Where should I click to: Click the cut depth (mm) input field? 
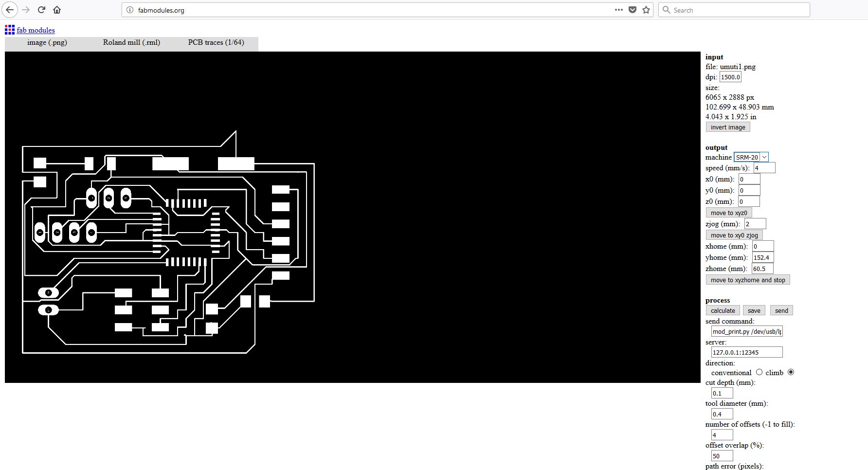(x=722, y=393)
